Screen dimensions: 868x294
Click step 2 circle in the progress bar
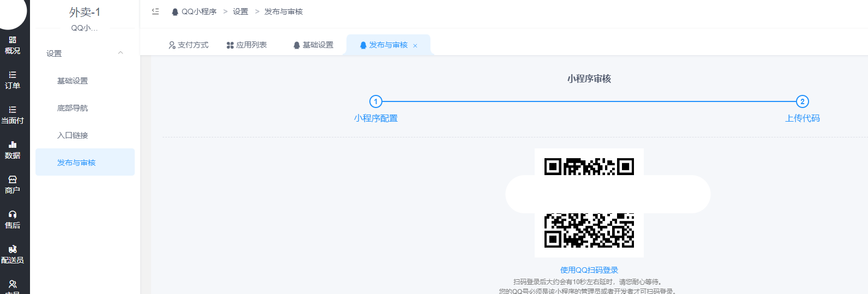pos(802,101)
